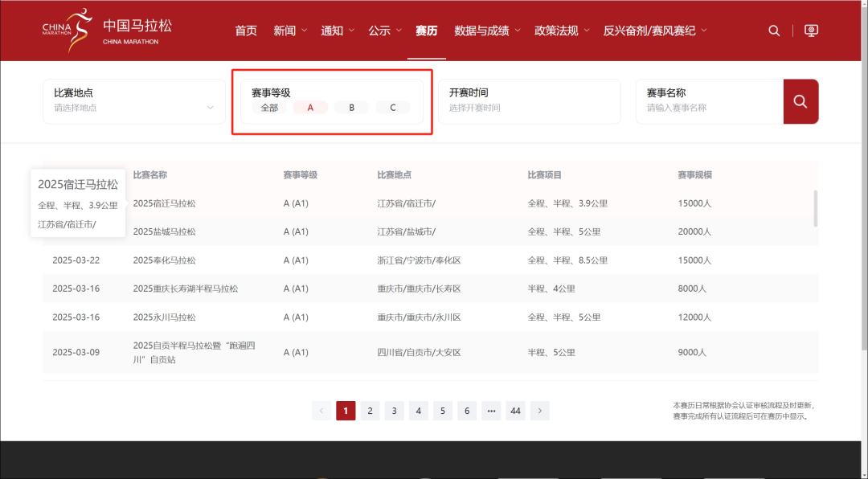
Task: Select current page 1 button
Action: 346,411
